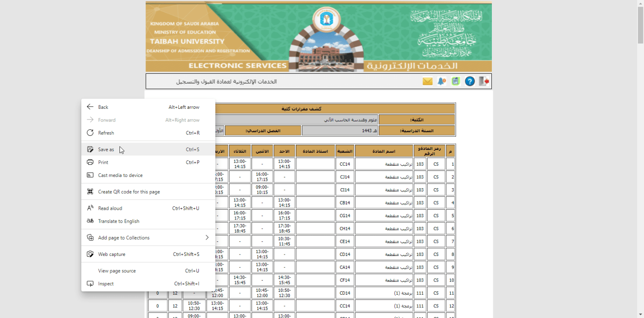Click the QR code icon

(x=90, y=191)
